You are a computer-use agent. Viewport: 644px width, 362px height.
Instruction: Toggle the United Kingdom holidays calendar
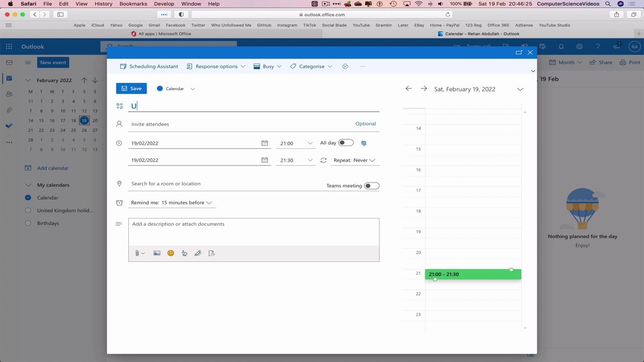(28, 211)
